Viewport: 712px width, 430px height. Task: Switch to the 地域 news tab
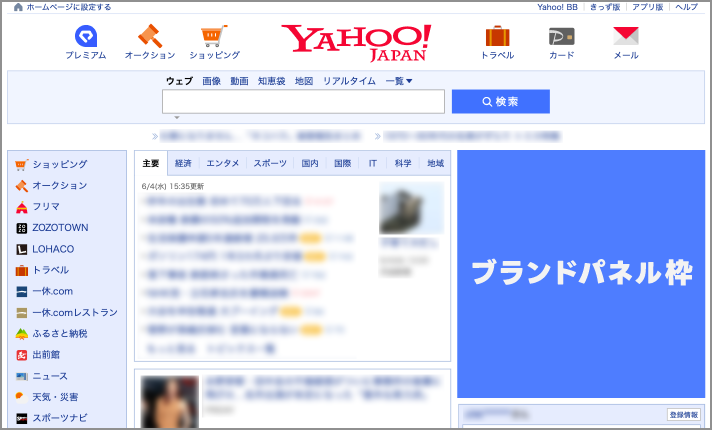[435, 163]
